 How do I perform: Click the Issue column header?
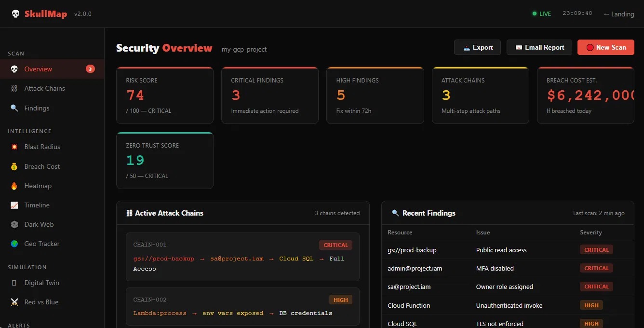(x=483, y=232)
